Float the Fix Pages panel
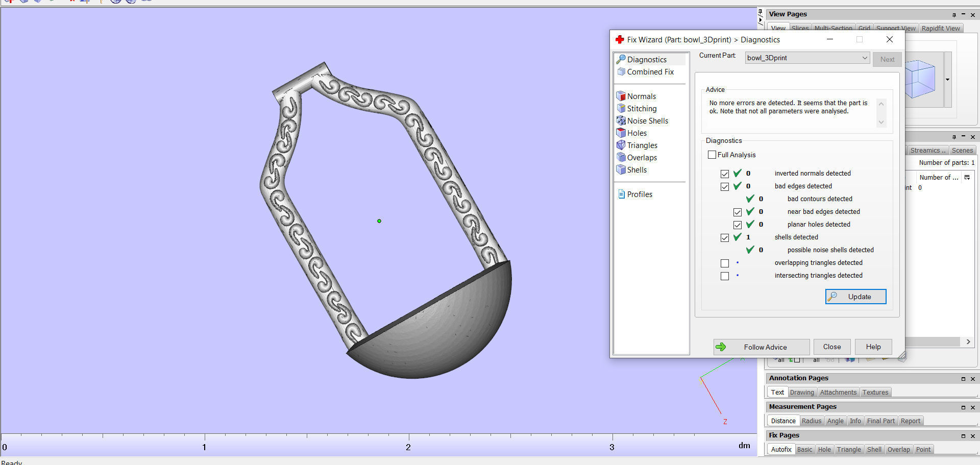 click(963, 436)
